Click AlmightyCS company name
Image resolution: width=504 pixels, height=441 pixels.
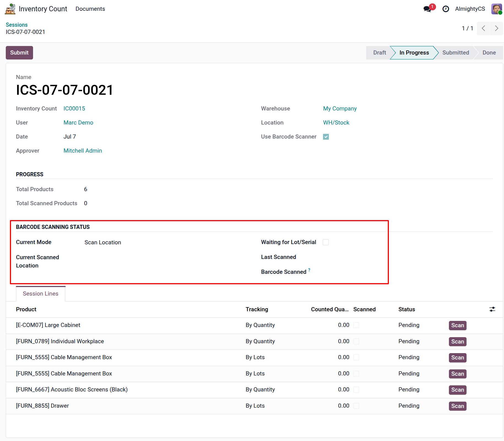click(x=470, y=9)
